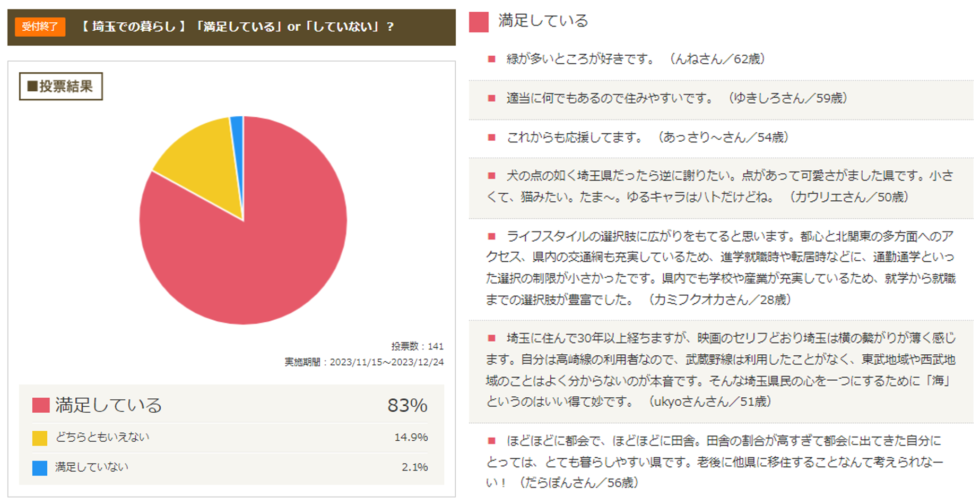Click the 投票結果 heading box

(61, 87)
